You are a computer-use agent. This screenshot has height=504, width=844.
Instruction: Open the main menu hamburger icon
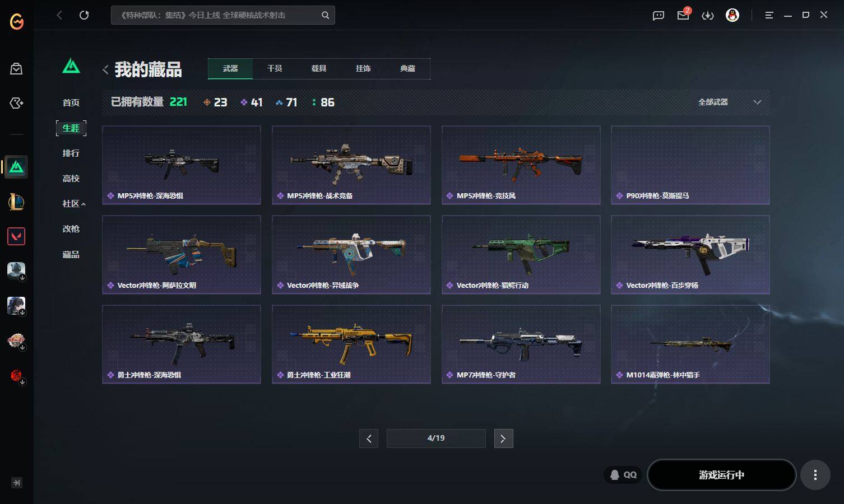[769, 15]
